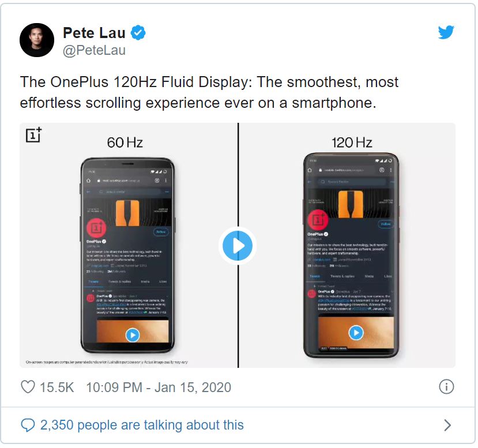478x448 pixels.
Task: Click the speech bubble reply icon
Action: 28,425
